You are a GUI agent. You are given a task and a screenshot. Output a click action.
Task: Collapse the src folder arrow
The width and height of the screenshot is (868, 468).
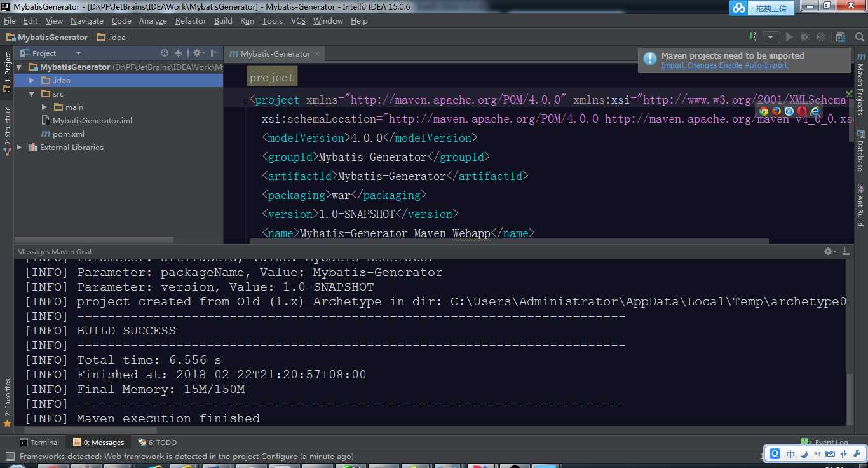(32, 93)
